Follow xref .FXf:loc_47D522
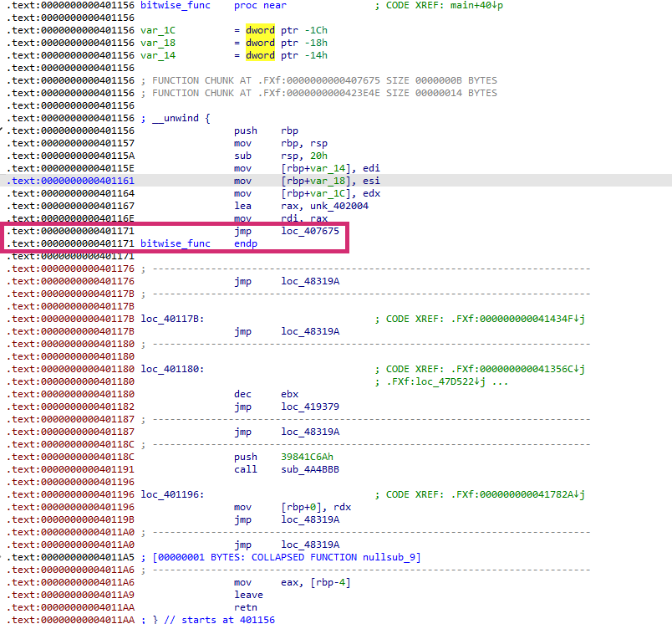Viewport: 672px width, 624px height. pos(435,381)
